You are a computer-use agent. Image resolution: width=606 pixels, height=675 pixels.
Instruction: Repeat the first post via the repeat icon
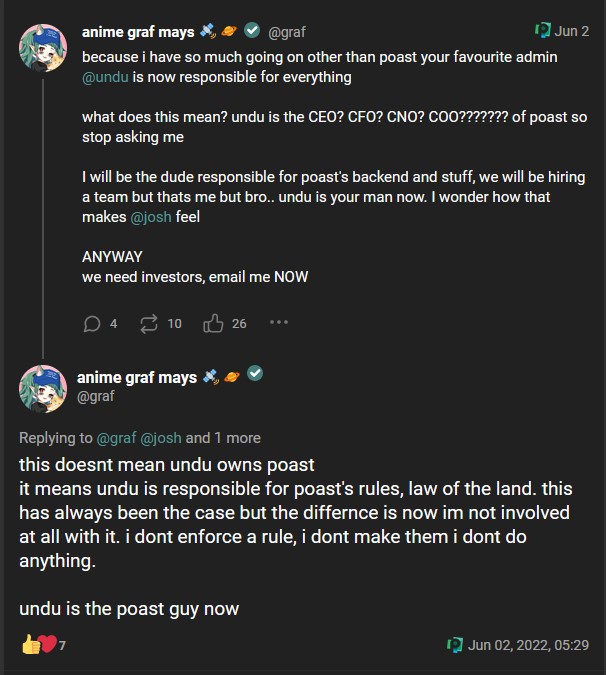[x=150, y=323]
